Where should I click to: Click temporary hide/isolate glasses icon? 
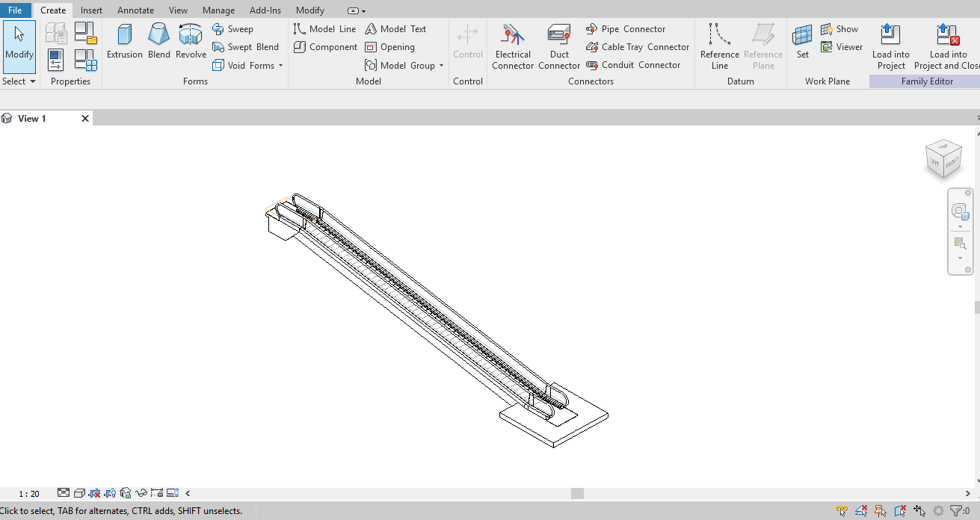tap(141, 493)
